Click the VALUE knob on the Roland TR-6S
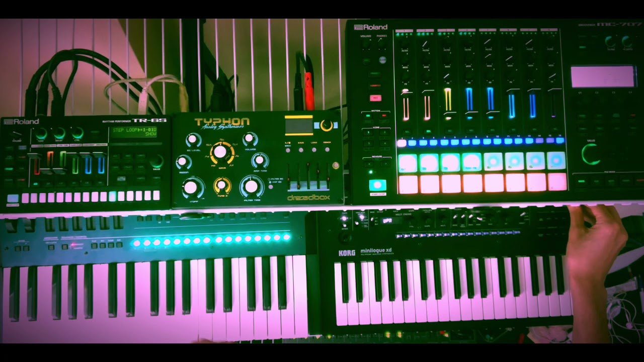Viewport: 644px width, 362px height. (156, 161)
